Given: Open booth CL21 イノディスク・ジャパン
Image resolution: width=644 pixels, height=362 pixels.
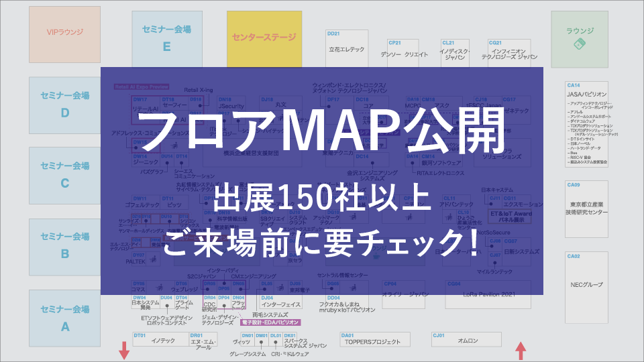Looking at the screenshot, I should (x=455, y=53).
